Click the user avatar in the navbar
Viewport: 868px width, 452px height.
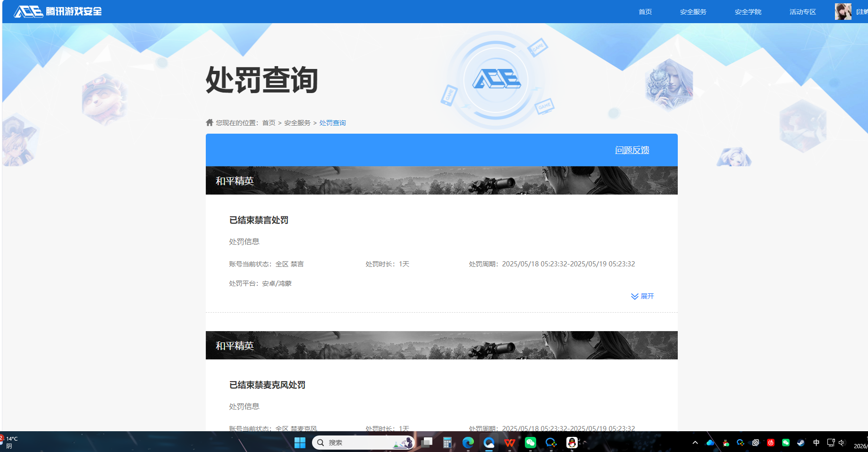tap(843, 11)
